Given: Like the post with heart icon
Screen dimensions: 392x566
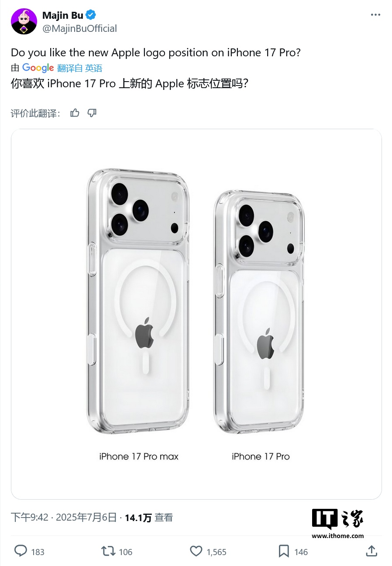Looking at the screenshot, I should [196, 551].
